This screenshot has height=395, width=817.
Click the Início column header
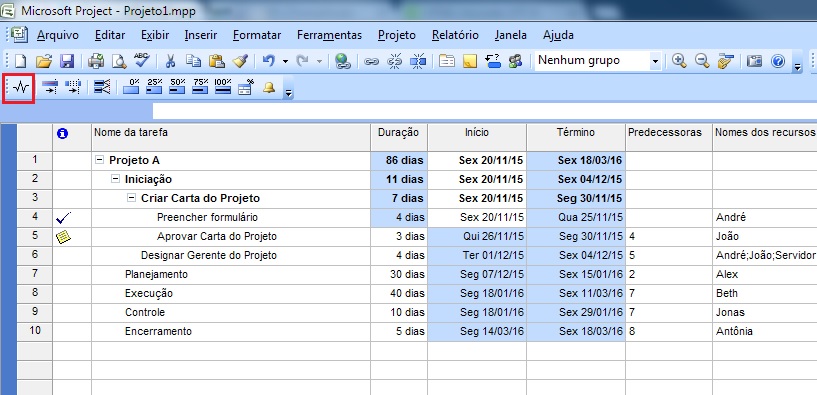click(477, 138)
